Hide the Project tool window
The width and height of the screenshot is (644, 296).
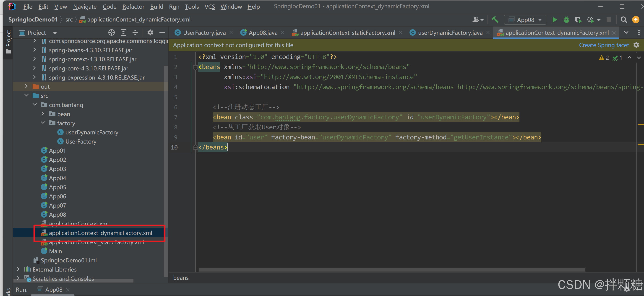162,32
